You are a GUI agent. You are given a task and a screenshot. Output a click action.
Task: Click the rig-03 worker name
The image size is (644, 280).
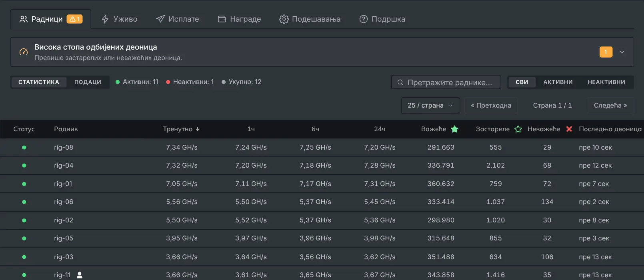[x=64, y=257]
